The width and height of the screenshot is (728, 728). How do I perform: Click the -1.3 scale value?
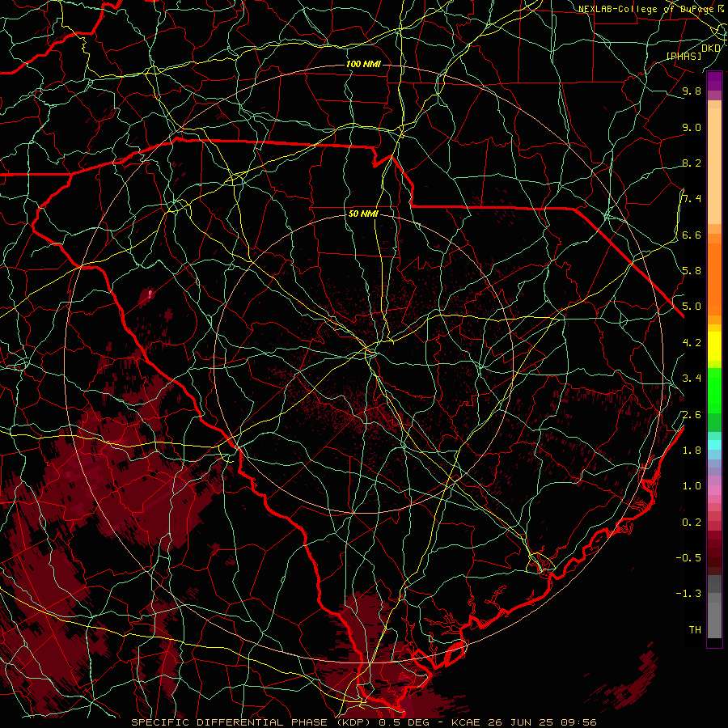click(x=688, y=594)
